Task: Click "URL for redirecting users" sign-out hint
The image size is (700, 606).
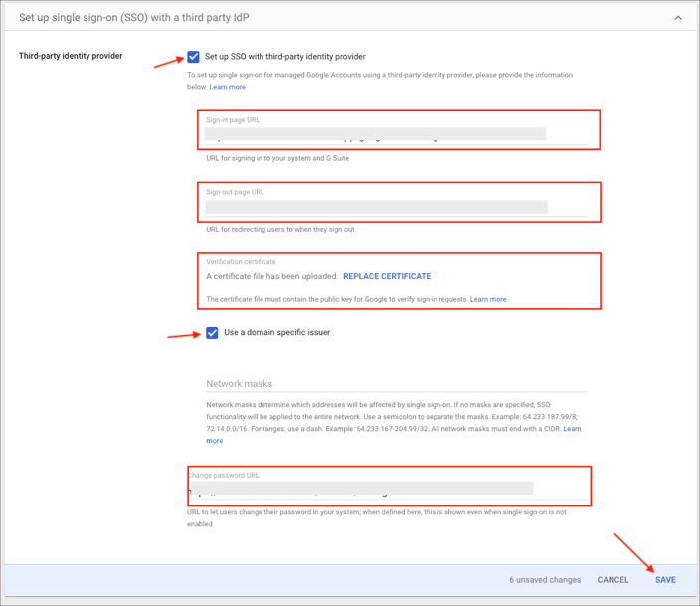Action: click(x=279, y=229)
